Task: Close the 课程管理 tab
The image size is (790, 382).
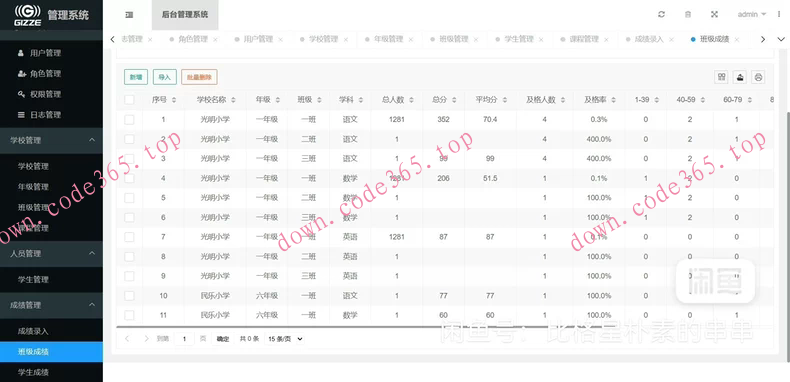Action: pos(606,39)
